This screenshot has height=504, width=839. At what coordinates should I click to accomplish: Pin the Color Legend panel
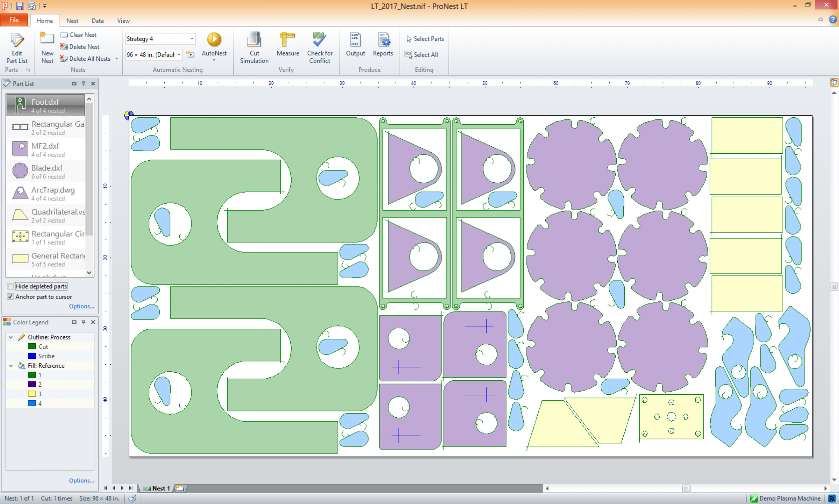click(x=84, y=322)
